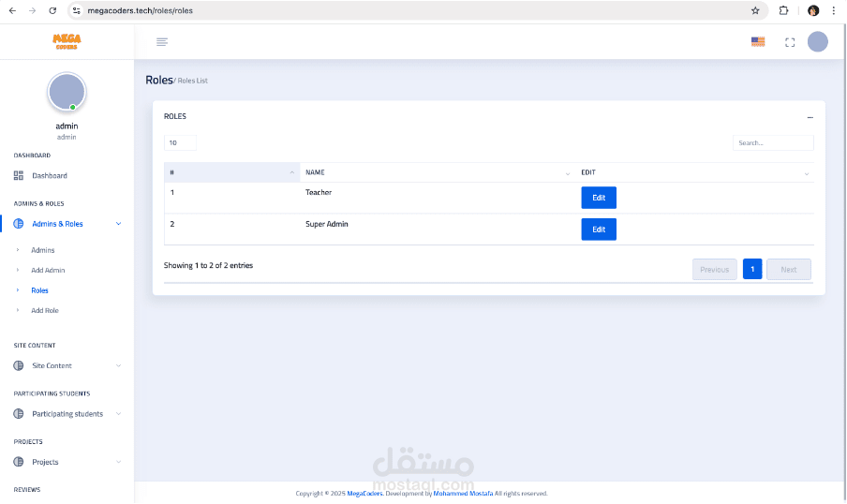Click the Previous pagination button
The height and width of the screenshot is (504, 847).
pos(715,270)
